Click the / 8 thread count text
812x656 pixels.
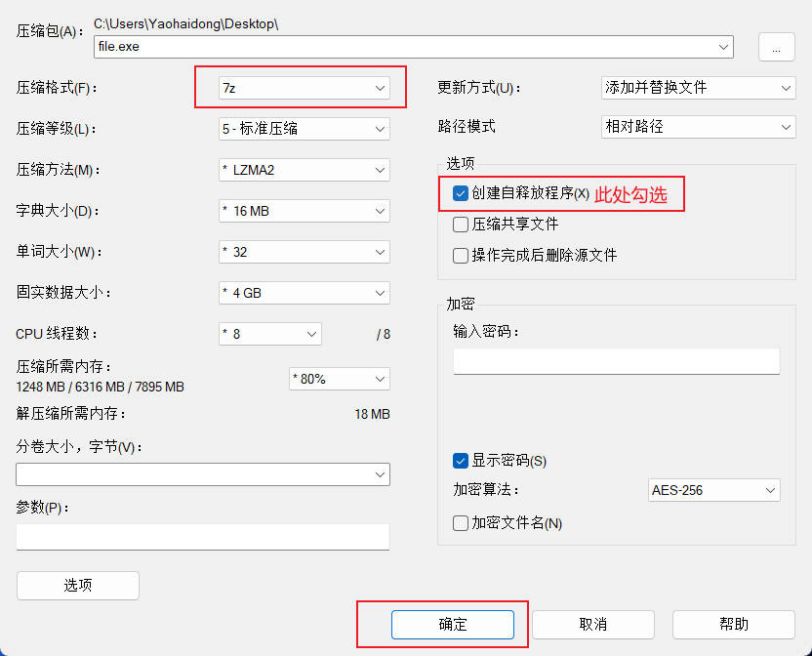tap(384, 334)
